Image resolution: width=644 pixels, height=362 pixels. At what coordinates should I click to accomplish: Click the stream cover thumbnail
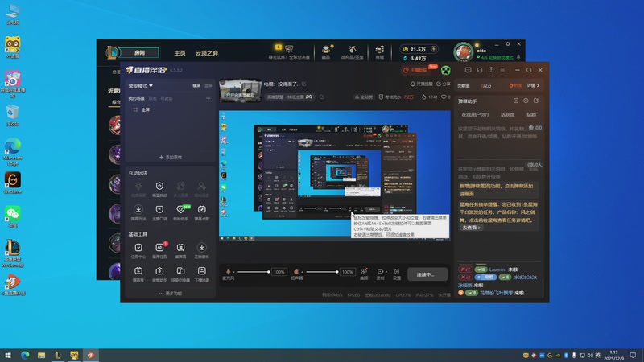(x=240, y=90)
